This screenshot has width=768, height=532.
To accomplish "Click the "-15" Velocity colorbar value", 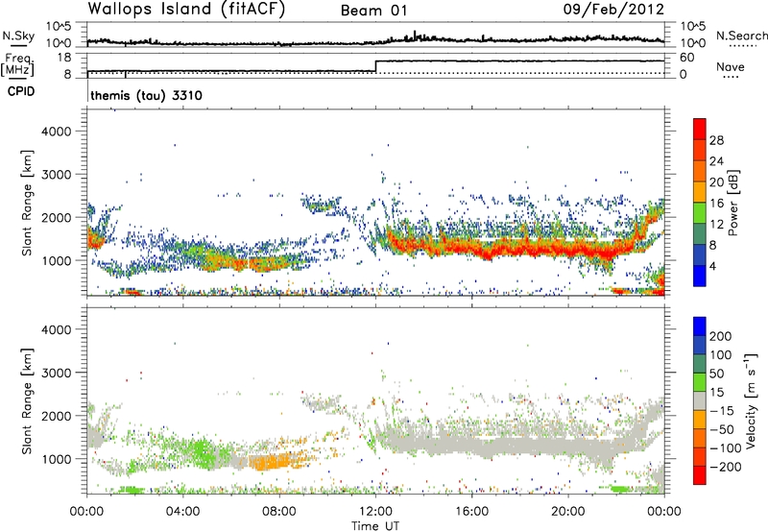I will 722,411.
